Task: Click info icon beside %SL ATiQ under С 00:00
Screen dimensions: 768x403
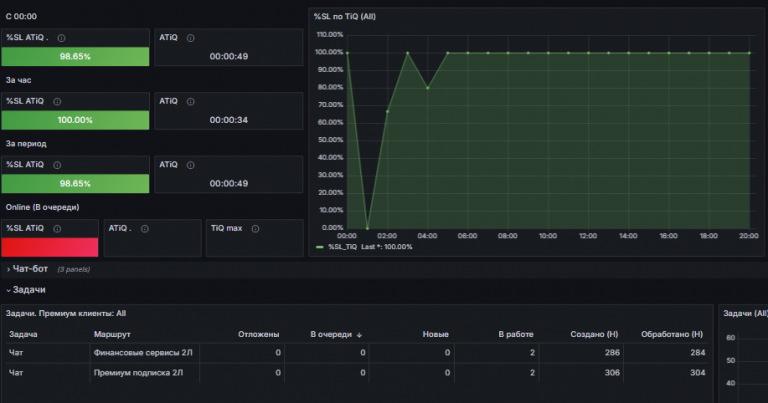Action: 61,38
